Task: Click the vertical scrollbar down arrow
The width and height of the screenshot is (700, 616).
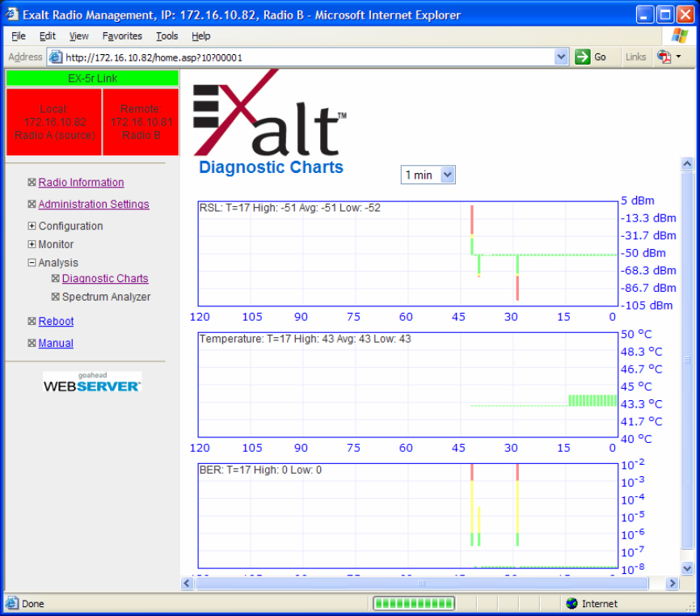Action: (x=687, y=568)
